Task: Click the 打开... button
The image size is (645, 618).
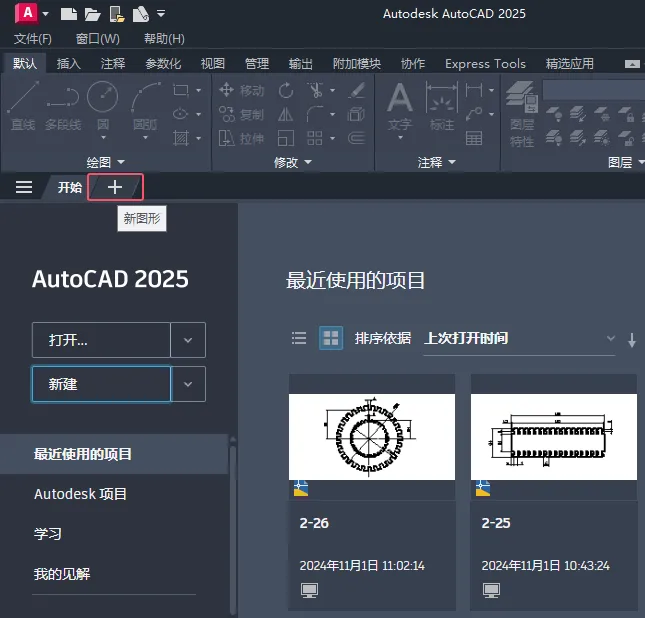Action: pyautogui.click(x=101, y=340)
